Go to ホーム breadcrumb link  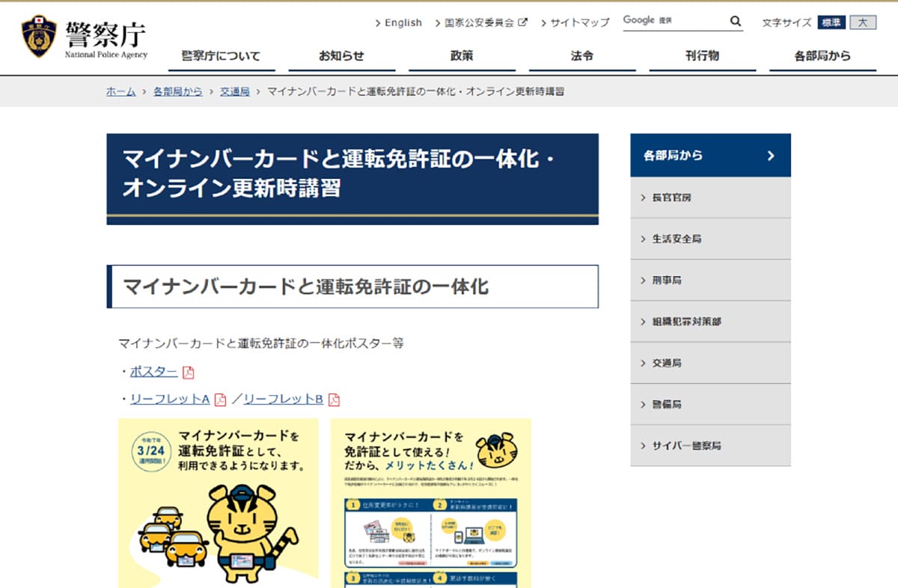point(120,91)
